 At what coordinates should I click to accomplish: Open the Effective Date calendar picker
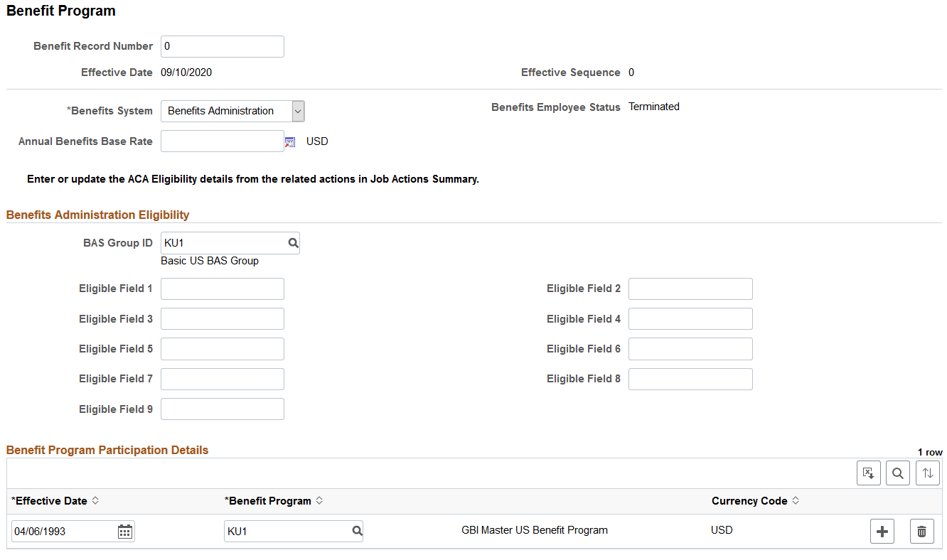pyautogui.click(x=125, y=531)
